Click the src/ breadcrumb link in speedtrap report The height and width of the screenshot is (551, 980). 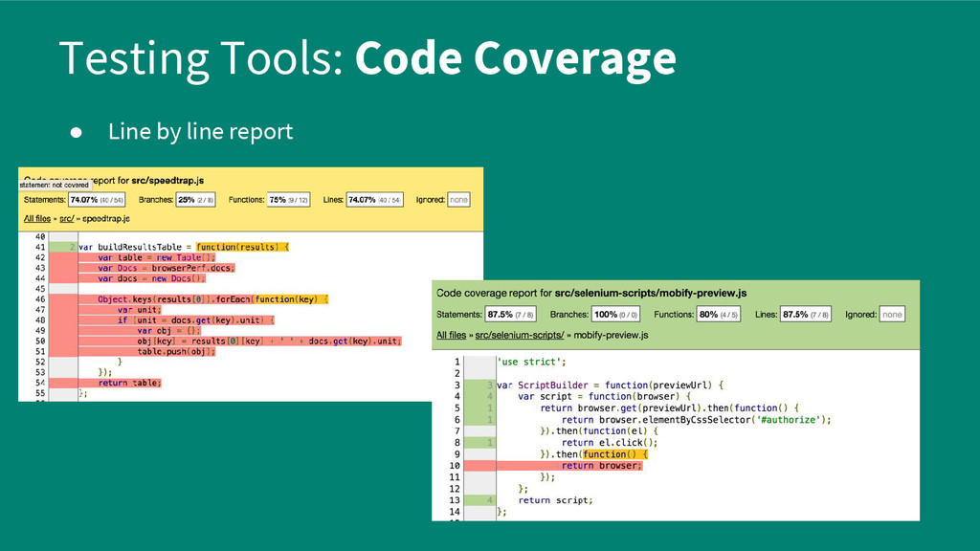pyautogui.click(x=67, y=219)
